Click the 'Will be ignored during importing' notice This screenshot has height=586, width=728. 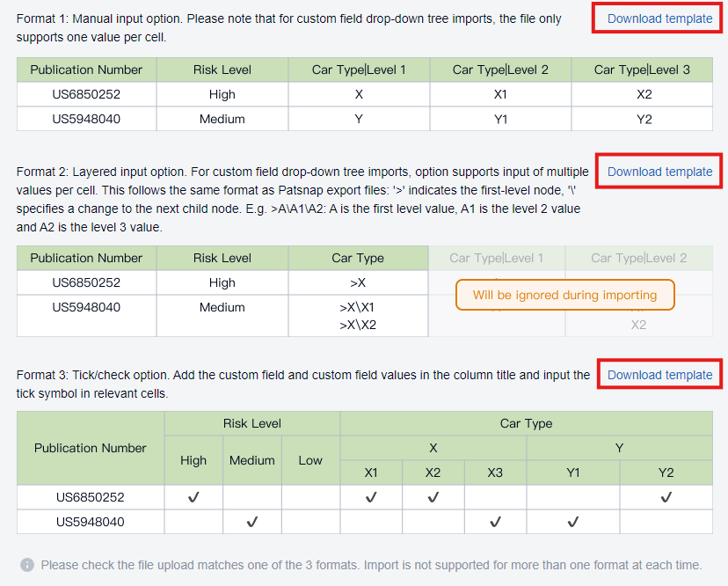(x=564, y=295)
